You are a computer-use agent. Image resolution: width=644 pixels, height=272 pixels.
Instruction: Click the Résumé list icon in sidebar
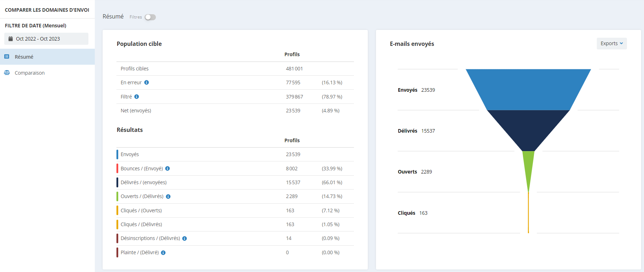[x=7, y=57]
